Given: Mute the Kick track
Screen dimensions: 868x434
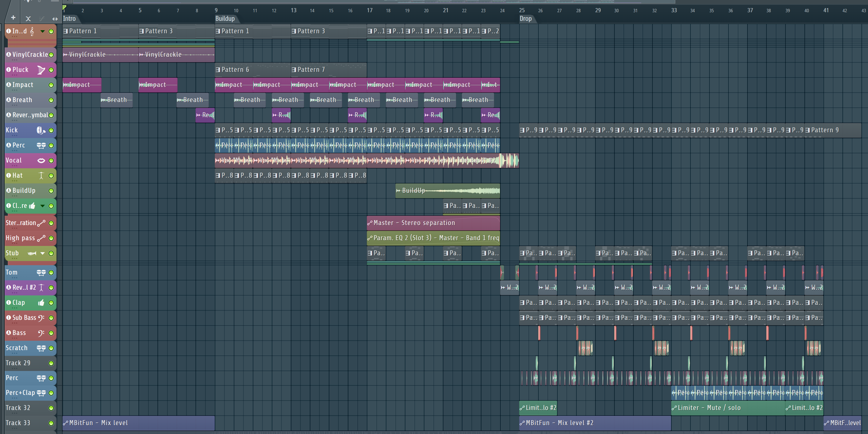Looking at the screenshot, I should pyautogui.click(x=51, y=131).
